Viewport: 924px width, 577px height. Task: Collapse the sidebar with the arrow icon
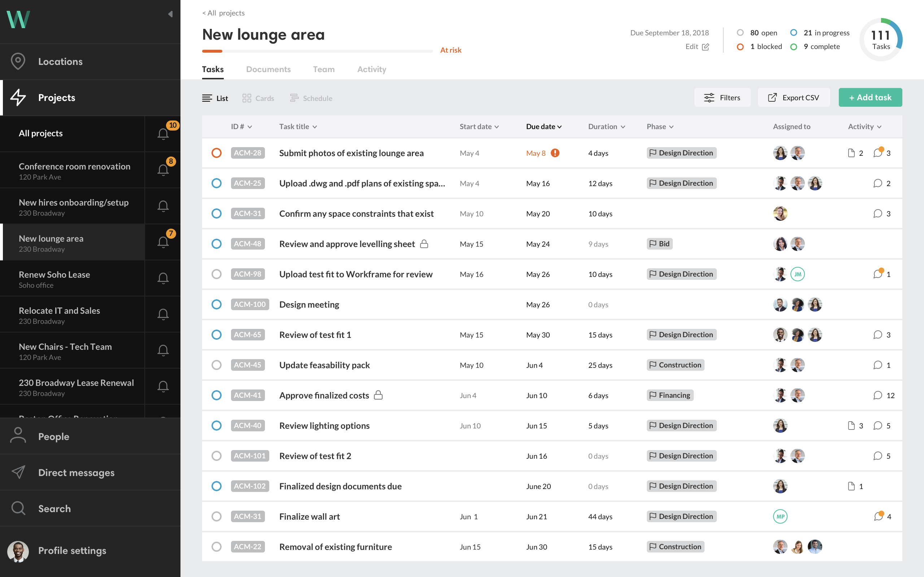[170, 14]
